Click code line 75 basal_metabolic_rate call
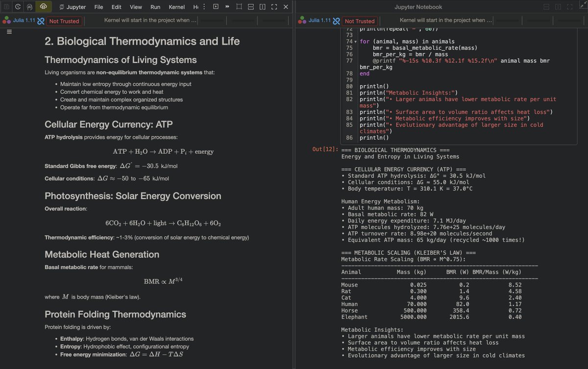This screenshot has height=369, width=588. coord(425,48)
